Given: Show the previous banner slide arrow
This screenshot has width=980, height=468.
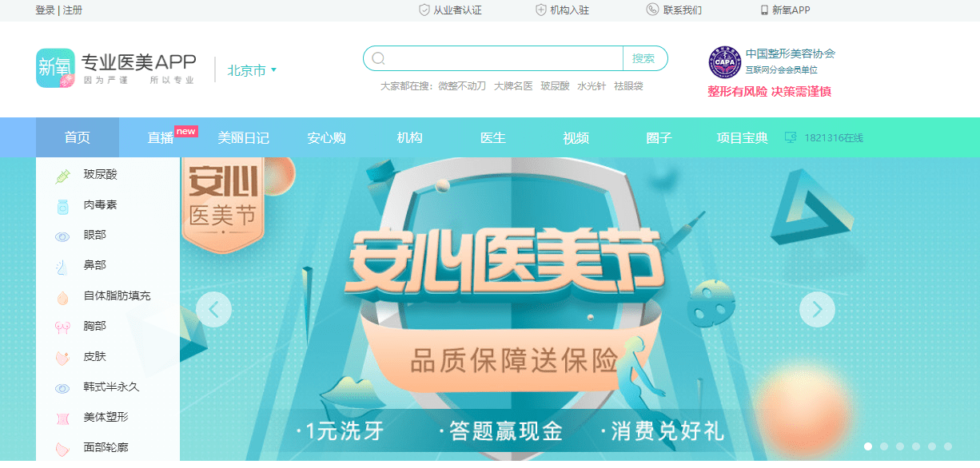Looking at the screenshot, I should [x=213, y=309].
